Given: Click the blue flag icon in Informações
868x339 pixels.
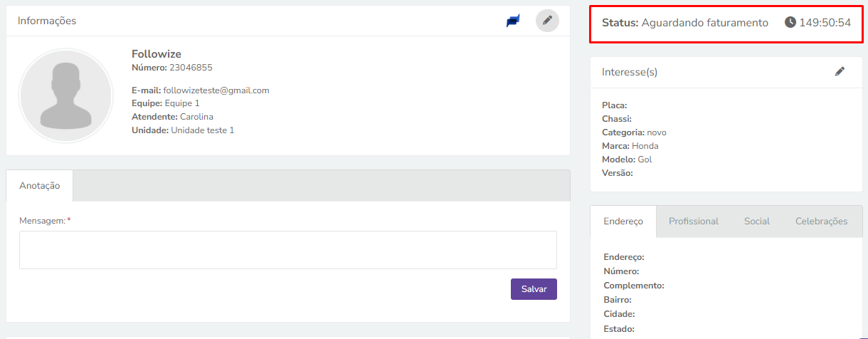Looking at the screenshot, I should [513, 21].
